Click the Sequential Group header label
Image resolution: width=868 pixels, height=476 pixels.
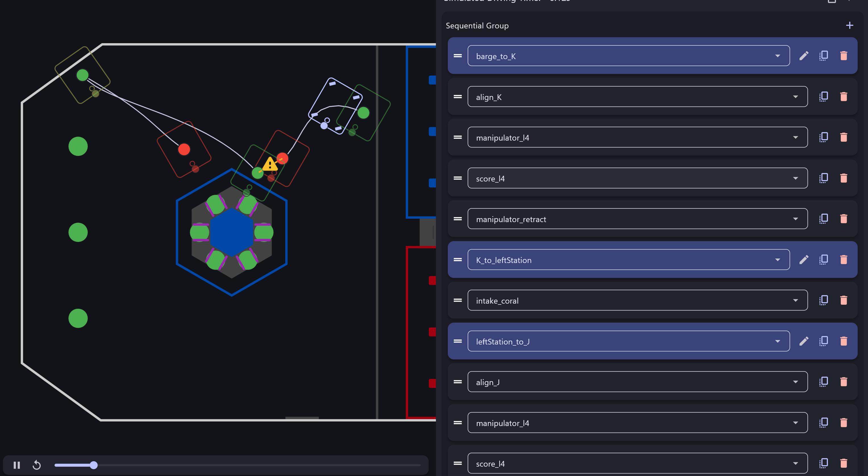(x=477, y=26)
